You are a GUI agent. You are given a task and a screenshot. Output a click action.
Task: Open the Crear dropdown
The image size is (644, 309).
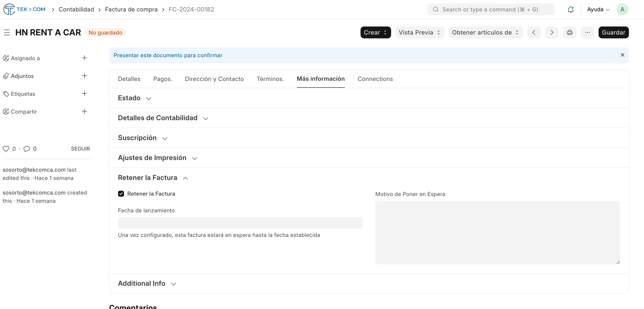tap(375, 32)
